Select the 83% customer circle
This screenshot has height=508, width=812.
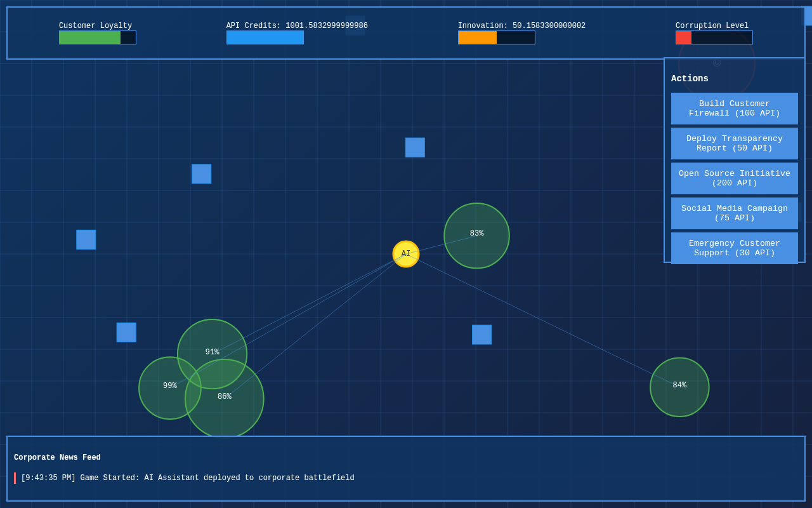coord(476,236)
